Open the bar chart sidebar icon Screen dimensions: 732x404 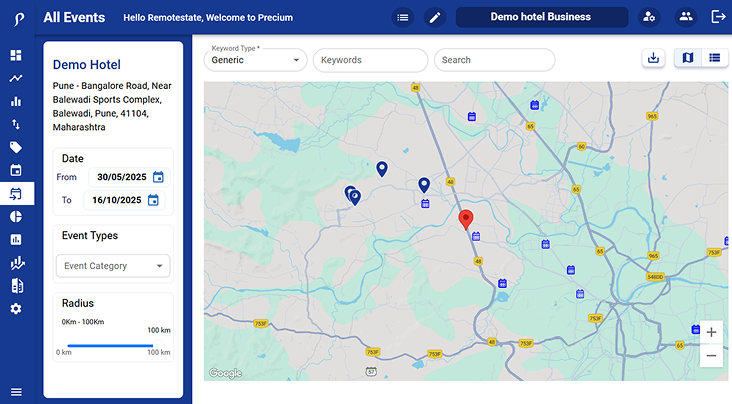(x=16, y=101)
